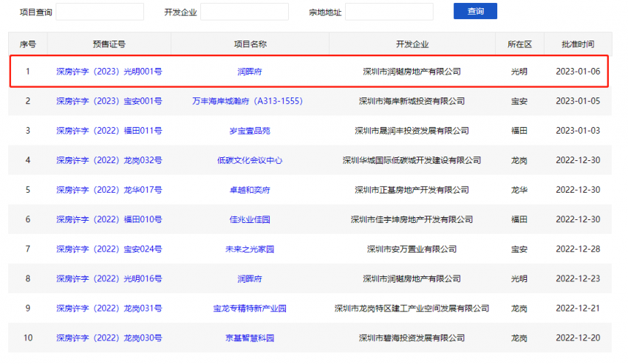The height and width of the screenshot is (364, 628).
Task: Click the approval date 2023-01-06
Action: 578,72
